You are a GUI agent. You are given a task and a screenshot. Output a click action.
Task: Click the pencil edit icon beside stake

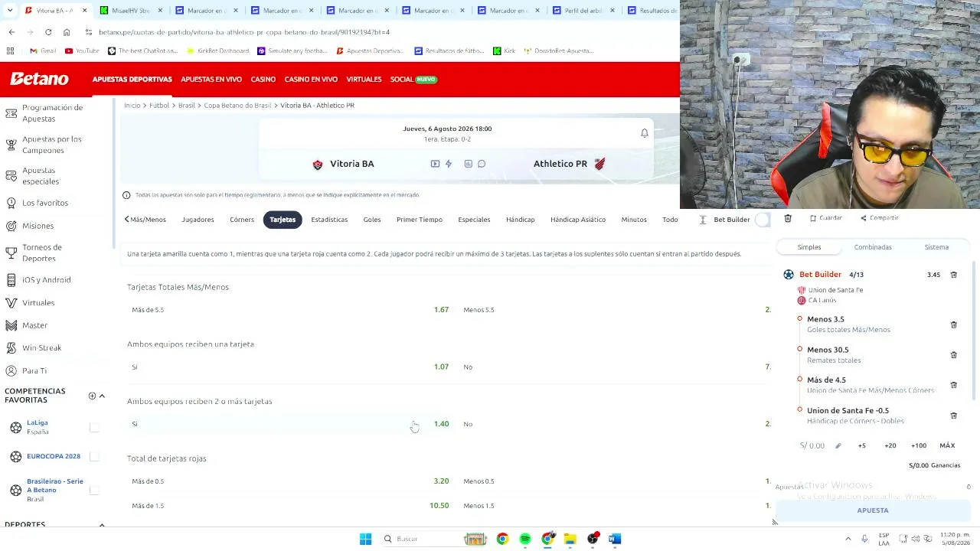838,445
